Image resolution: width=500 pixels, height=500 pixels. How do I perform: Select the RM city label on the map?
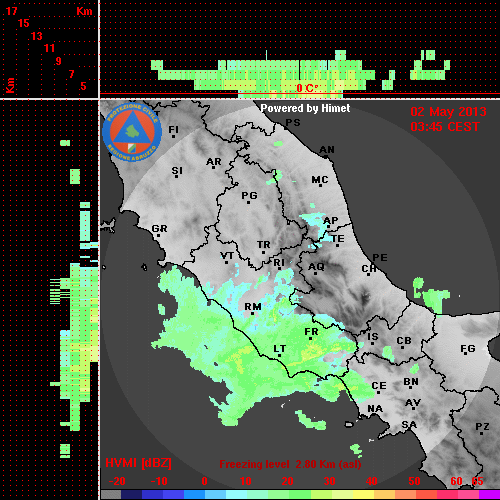[253, 306]
